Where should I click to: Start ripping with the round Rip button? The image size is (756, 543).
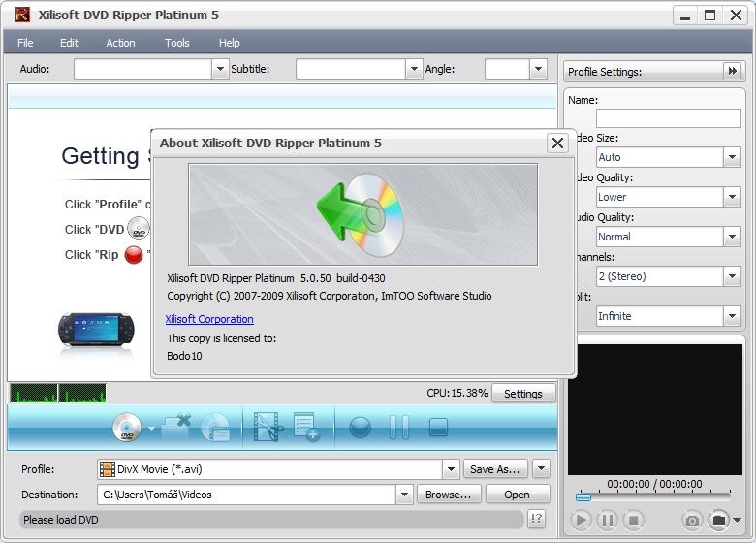click(361, 428)
